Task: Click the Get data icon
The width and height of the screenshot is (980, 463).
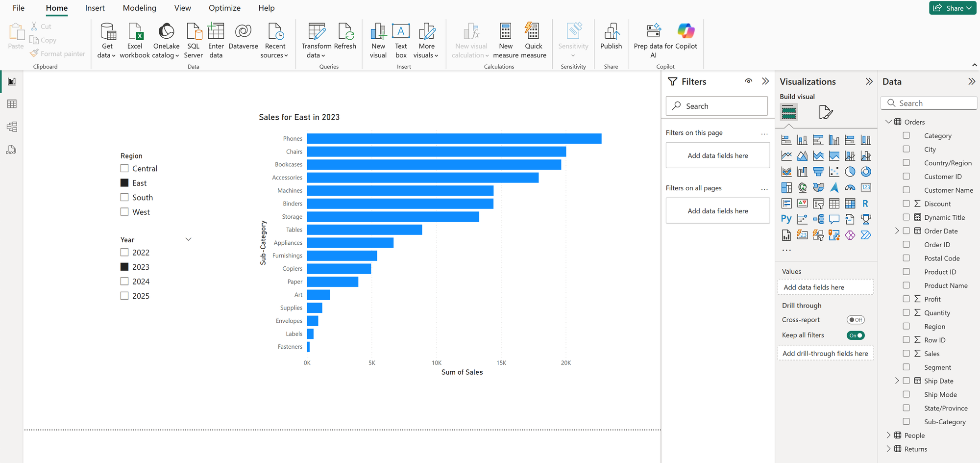Action: [x=107, y=32]
